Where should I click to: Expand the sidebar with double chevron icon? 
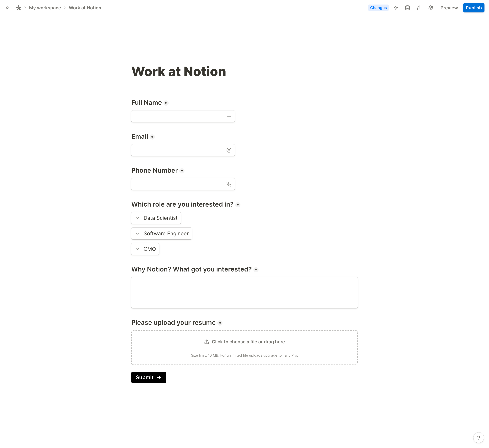(x=7, y=8)
